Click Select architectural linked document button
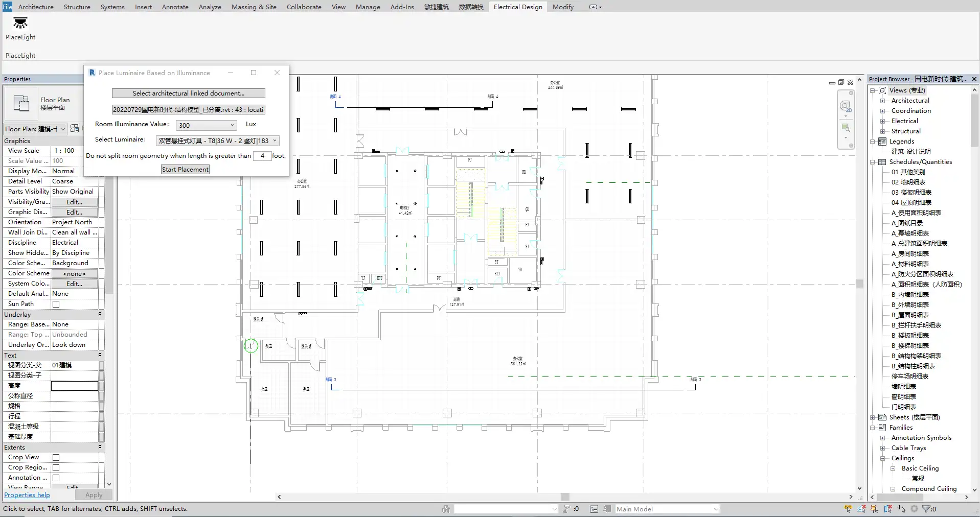Viewport: 980px width, 517px height. tap(188, 93)
